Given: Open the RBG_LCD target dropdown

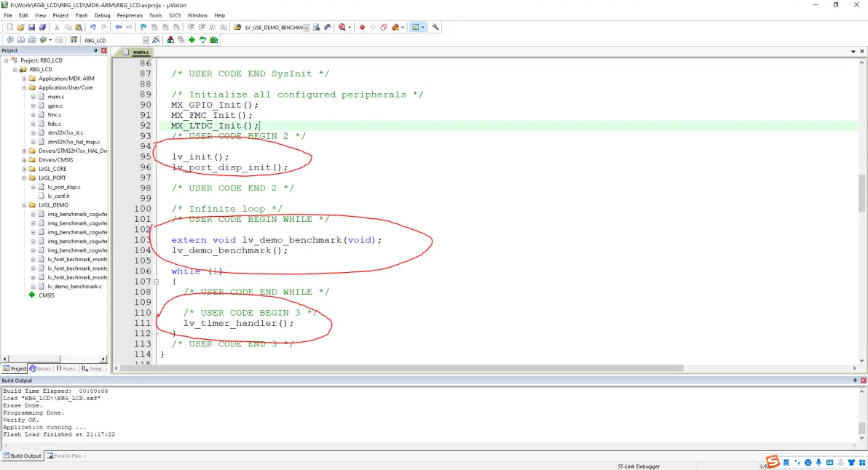Looking at the screenshot, I should tap(146, 40).
